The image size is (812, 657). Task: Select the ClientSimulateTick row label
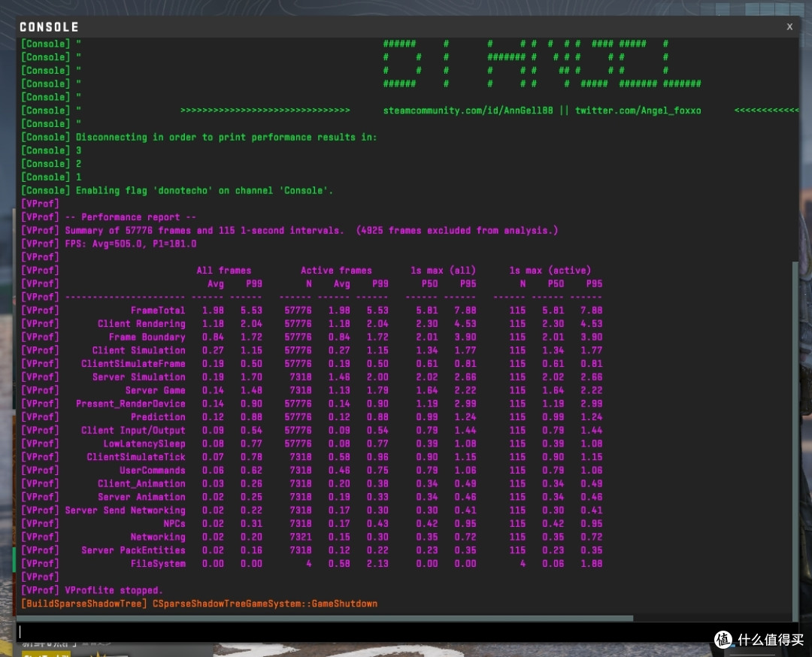(x=135, y=457)
